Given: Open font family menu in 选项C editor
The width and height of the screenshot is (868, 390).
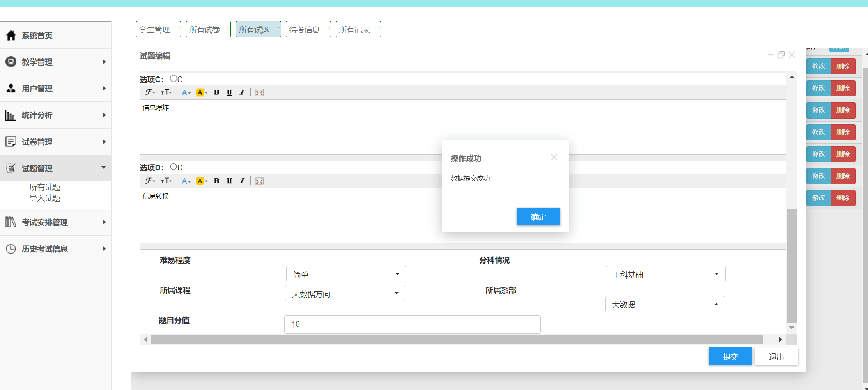Looking at the screenshot, I should click(150, 92).
